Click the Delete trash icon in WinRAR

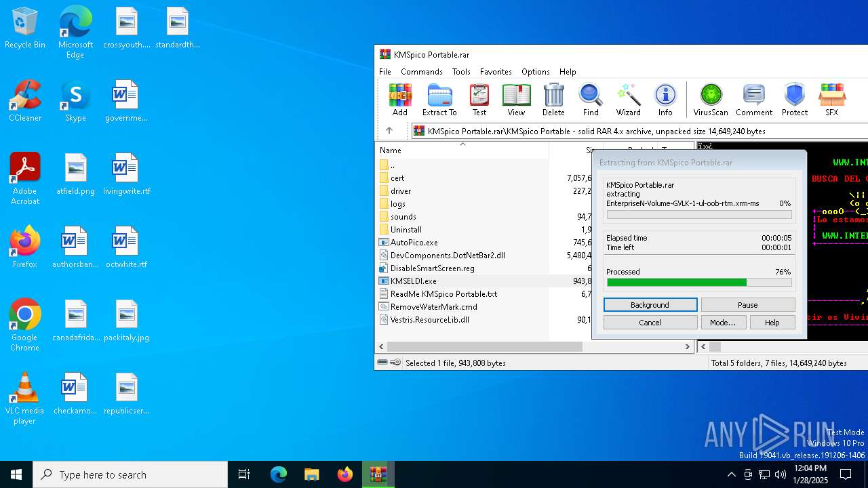click(553, 100)
